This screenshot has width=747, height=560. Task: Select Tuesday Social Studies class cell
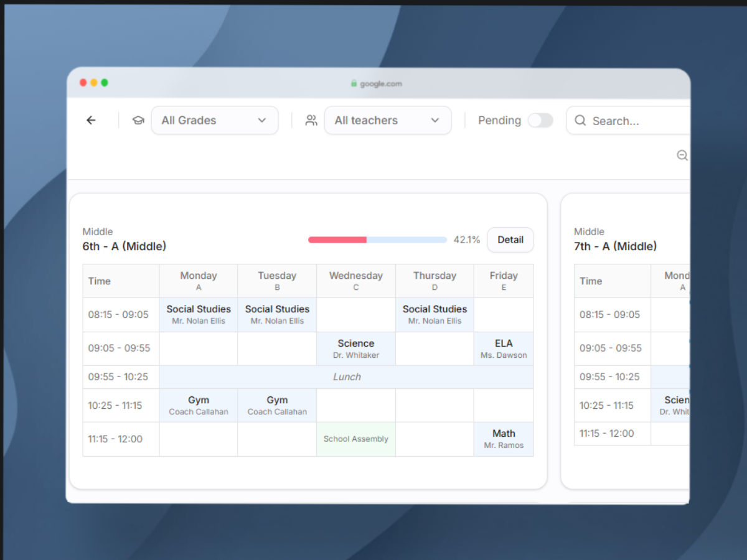(x=277, y=315)
